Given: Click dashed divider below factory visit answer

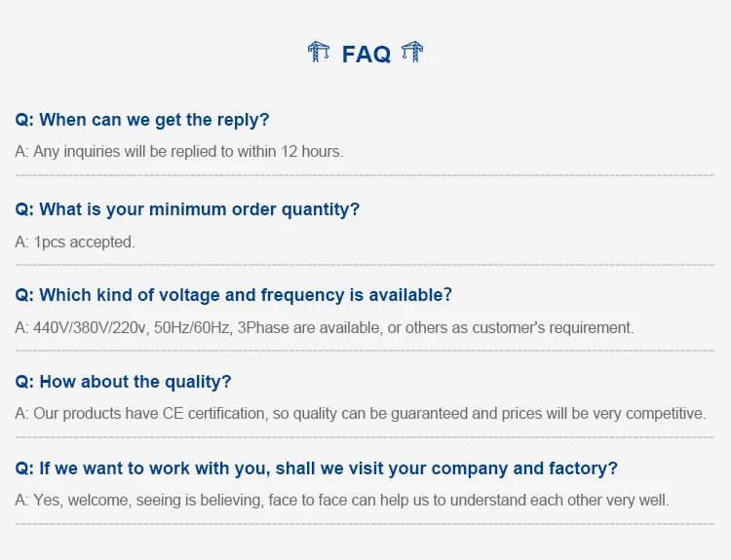Looking at the screenshot, I should [365, 524].
